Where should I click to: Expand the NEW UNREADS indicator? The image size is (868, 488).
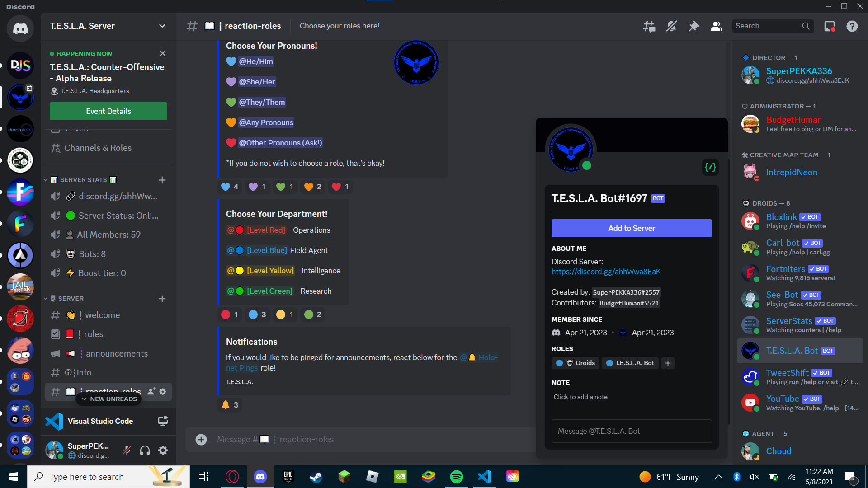[x=108, y=399]
